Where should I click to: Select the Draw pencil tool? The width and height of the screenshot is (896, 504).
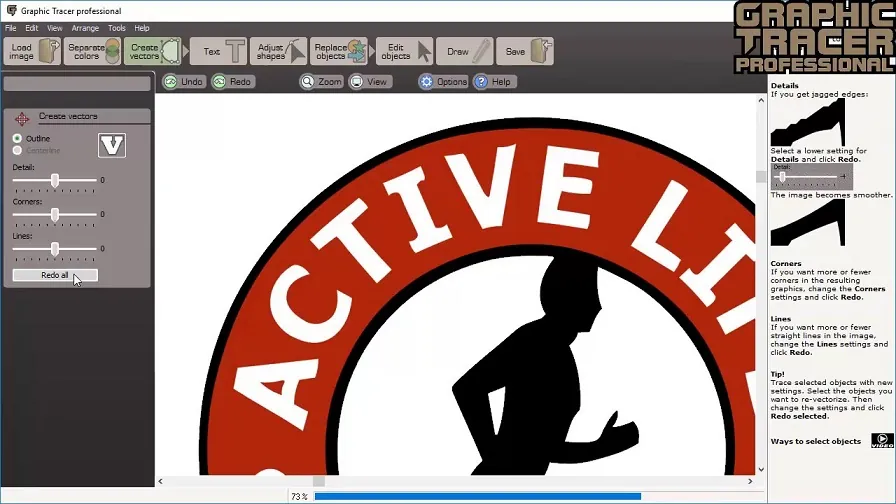click(465, 51)
